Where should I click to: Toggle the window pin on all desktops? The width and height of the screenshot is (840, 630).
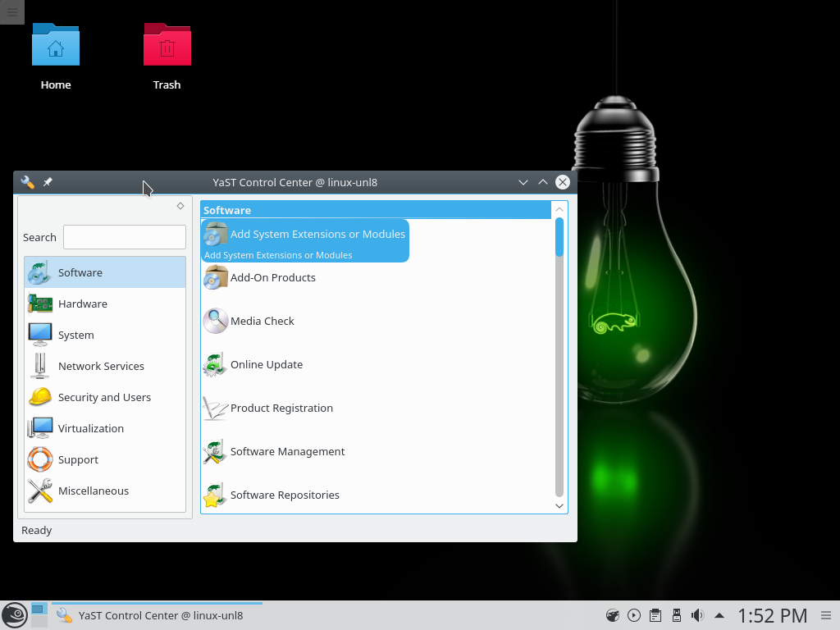[x=48, y=182]
